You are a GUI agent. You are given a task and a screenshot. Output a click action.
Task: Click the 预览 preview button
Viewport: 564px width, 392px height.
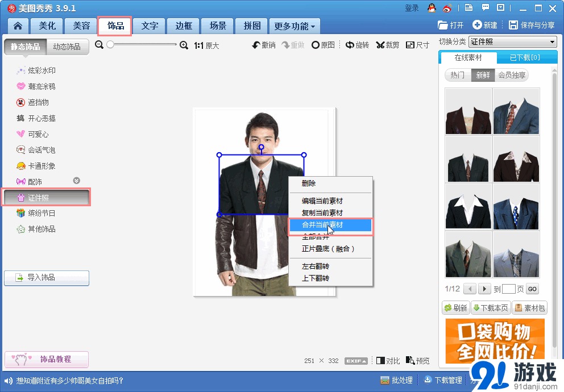418,360
